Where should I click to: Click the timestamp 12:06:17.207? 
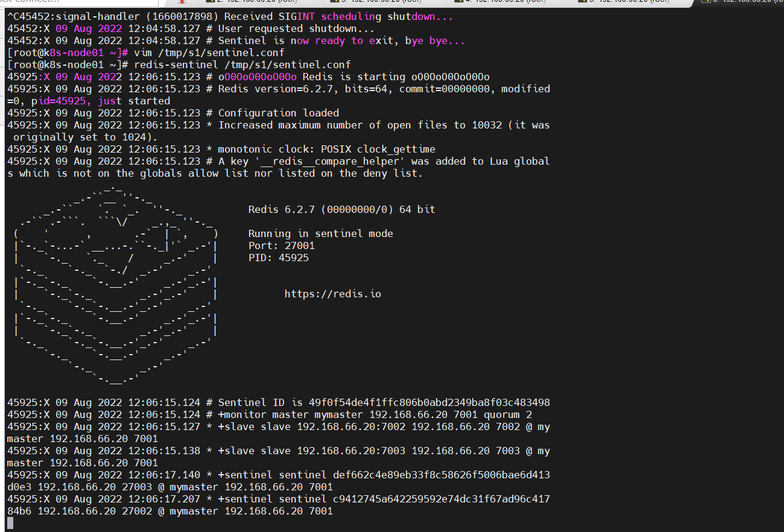click(x=163, y=499)
